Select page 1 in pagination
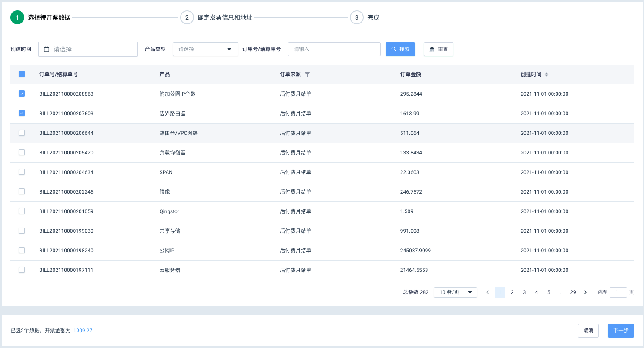This screenshot has height=348, width=644. tap(500, 292)
